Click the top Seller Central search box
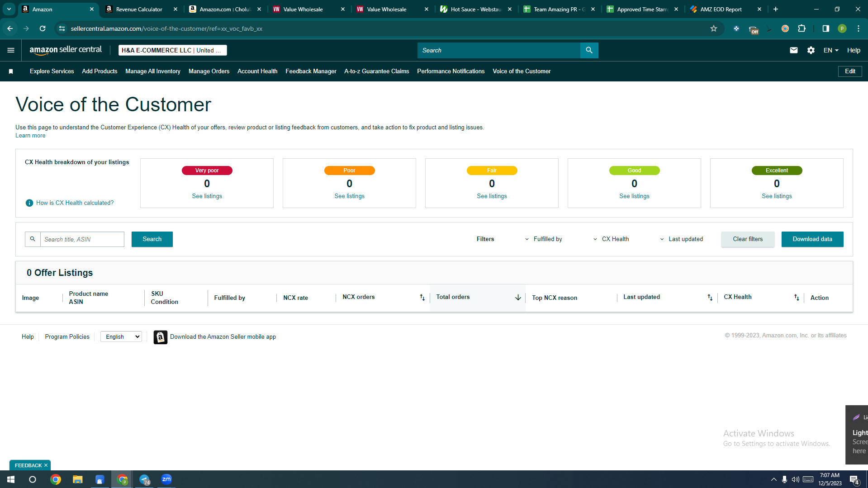 [x=498, y=50]
